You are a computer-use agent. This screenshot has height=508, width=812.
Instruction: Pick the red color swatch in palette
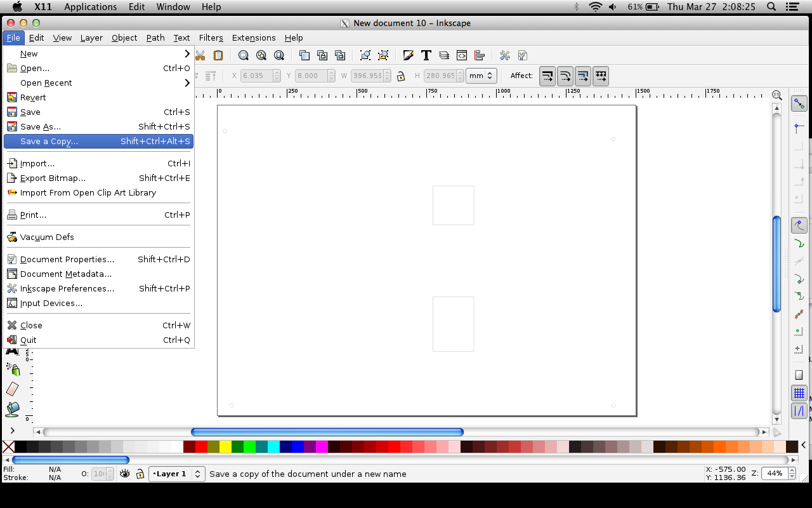(x=201, y=446)
